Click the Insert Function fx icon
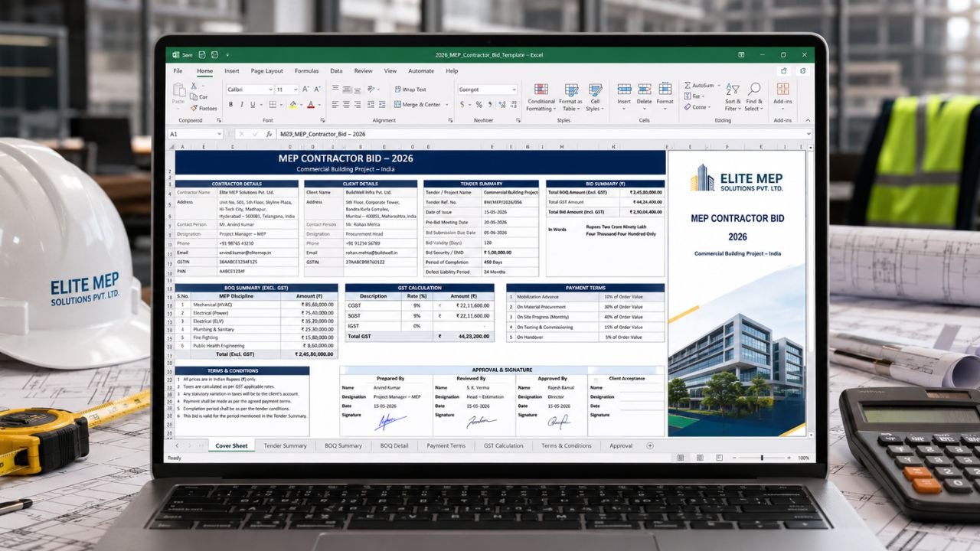This screenshot has width=980, height=551. point(269,134)
